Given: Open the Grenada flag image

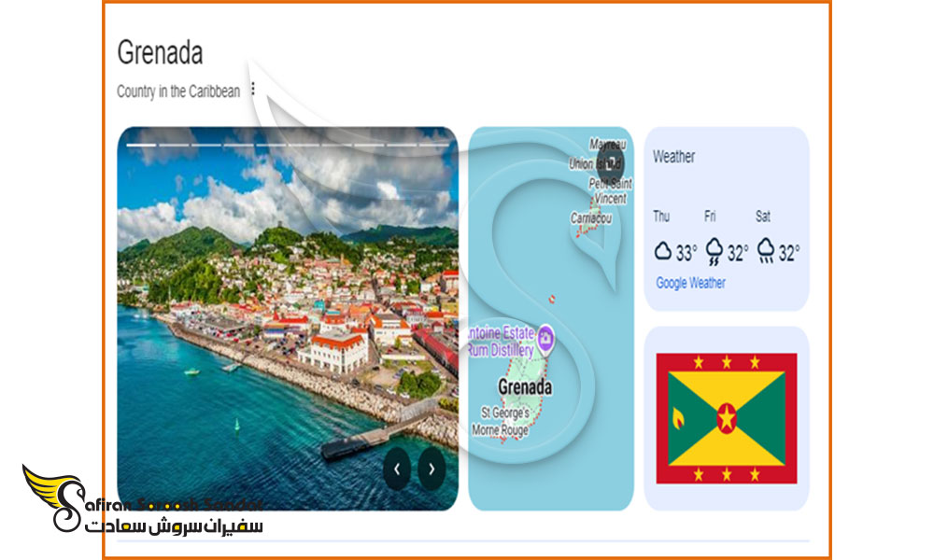Looking at the screenshot, I should coord(727,418).
